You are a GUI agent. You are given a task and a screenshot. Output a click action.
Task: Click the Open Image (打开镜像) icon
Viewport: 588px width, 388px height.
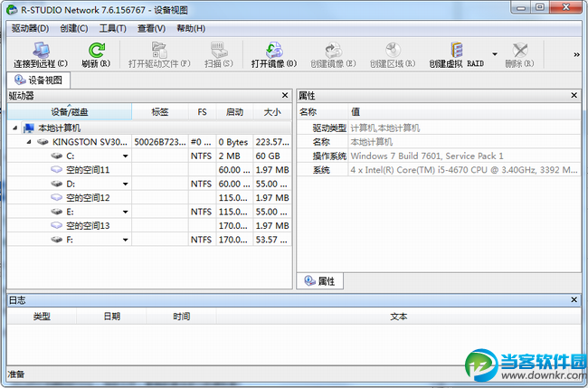[x=274, y=50]
